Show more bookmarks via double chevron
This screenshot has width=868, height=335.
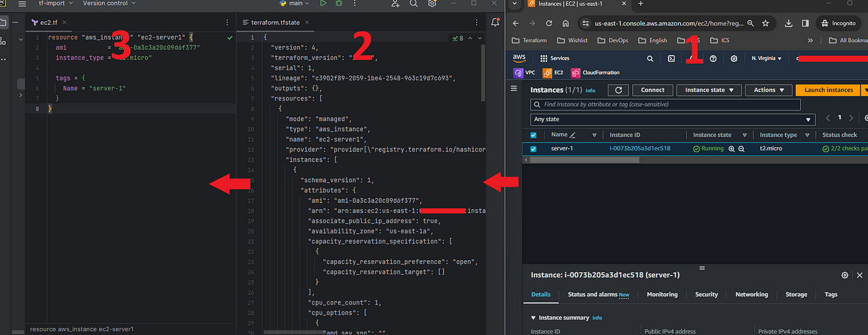pos(811,40)
